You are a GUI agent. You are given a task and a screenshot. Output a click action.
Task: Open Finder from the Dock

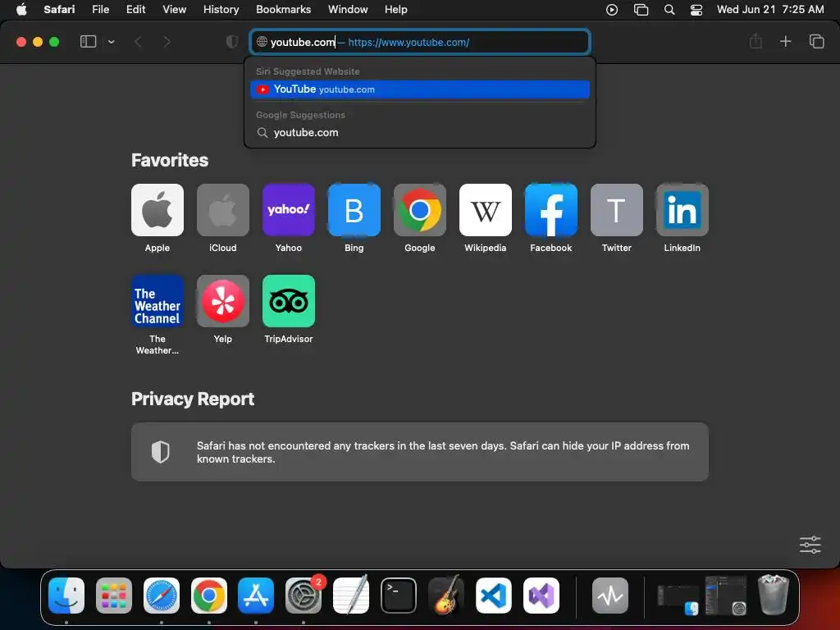66,596
